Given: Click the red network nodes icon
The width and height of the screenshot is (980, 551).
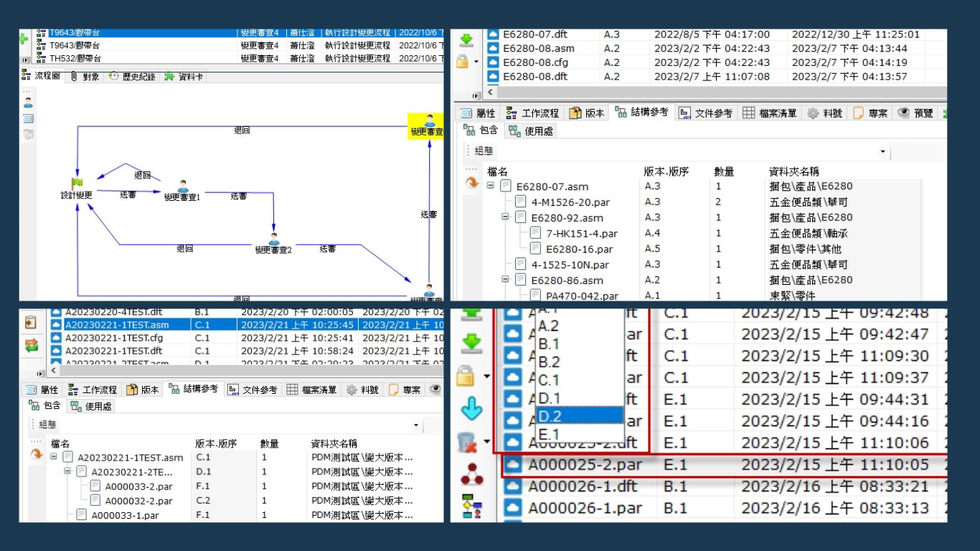Looking at the screenshot, I should pyautogui.click(x=471, y=475).
